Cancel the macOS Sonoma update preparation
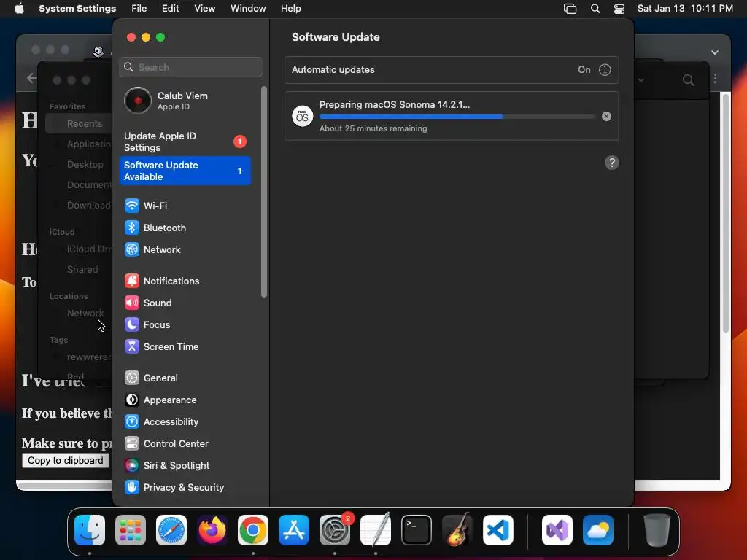Viewport: 747px width, 560px height. (606, 116)
